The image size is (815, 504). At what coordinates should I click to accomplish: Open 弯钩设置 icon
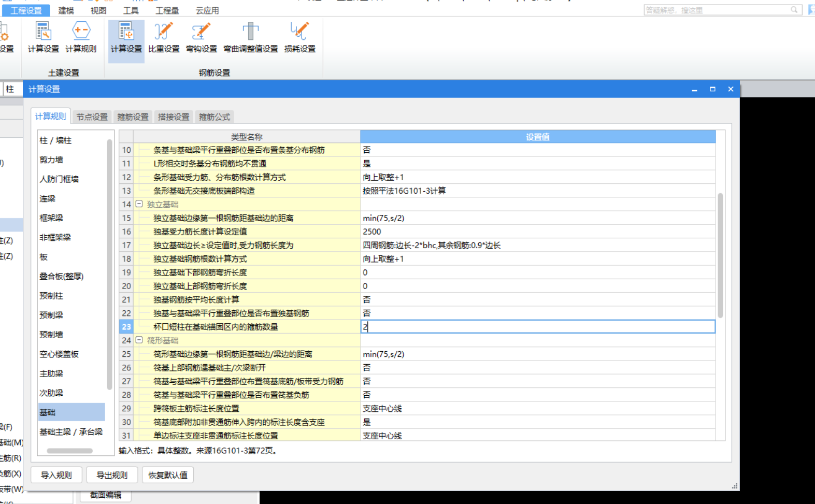201,38
